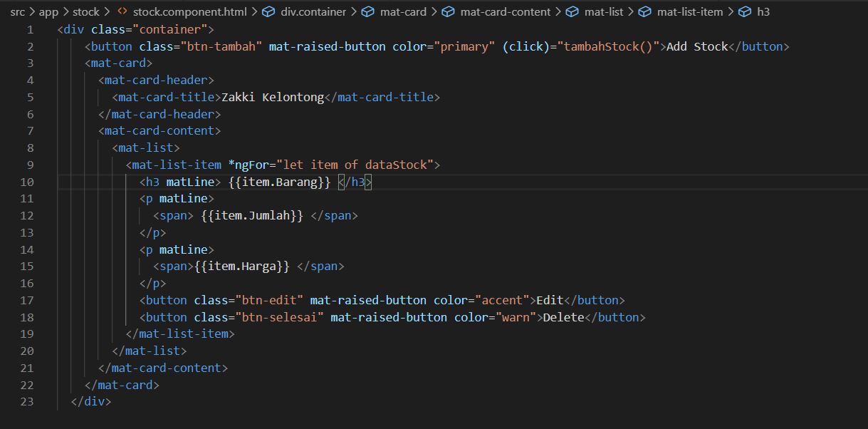868x429 pixels.
Task: Click the cube icon before h3 breadcrumb
Action: pyautogui.click(x=744, y=11)
